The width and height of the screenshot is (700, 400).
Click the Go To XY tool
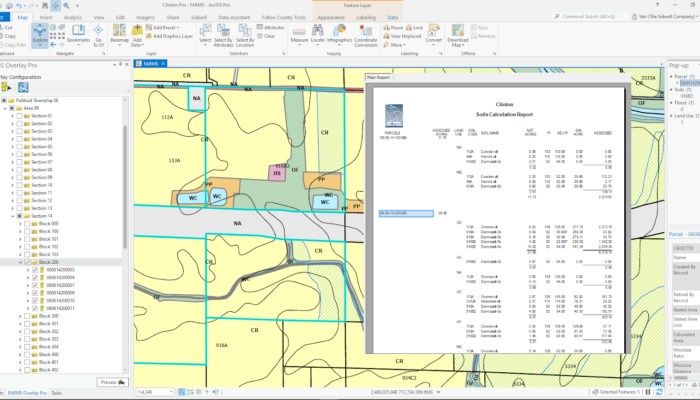(98, 36)
